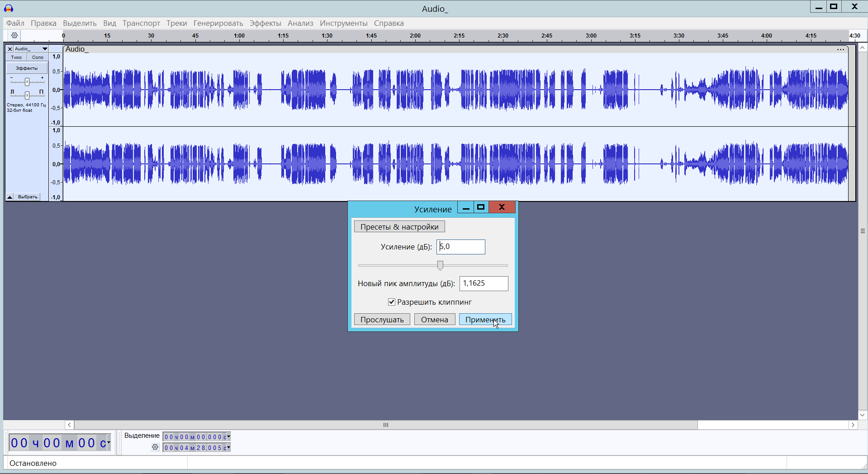The height and width of the screenshot is (474, 868).
Task: Open the "Файл" menu
Action: (15, 23)
